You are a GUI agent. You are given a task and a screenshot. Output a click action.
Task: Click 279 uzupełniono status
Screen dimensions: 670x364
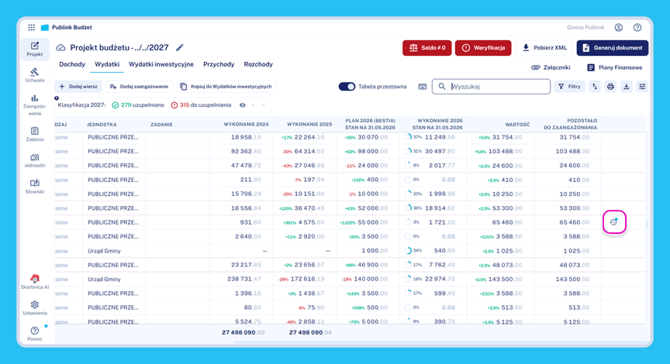pos(138,105)
